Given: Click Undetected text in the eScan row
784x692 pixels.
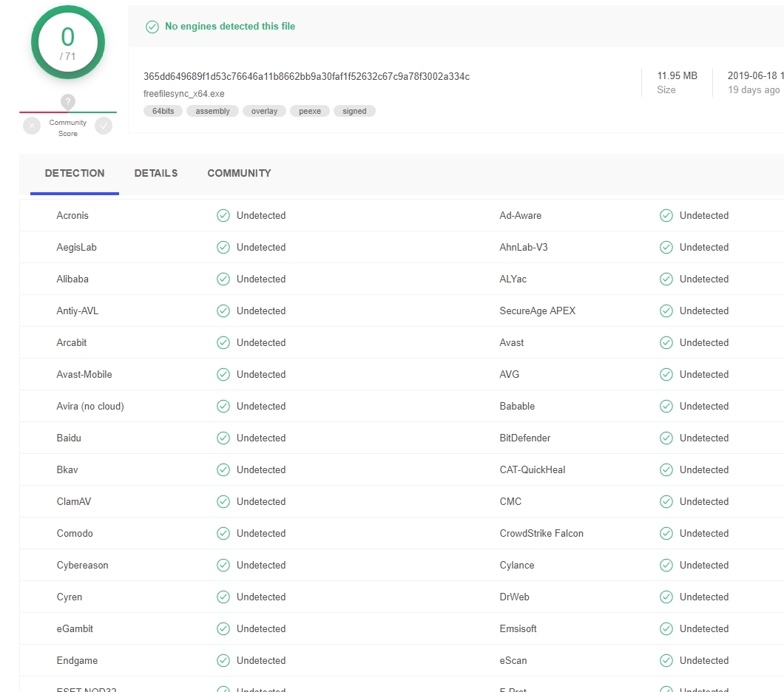Looking at the screenshot, I should point(704,660).
